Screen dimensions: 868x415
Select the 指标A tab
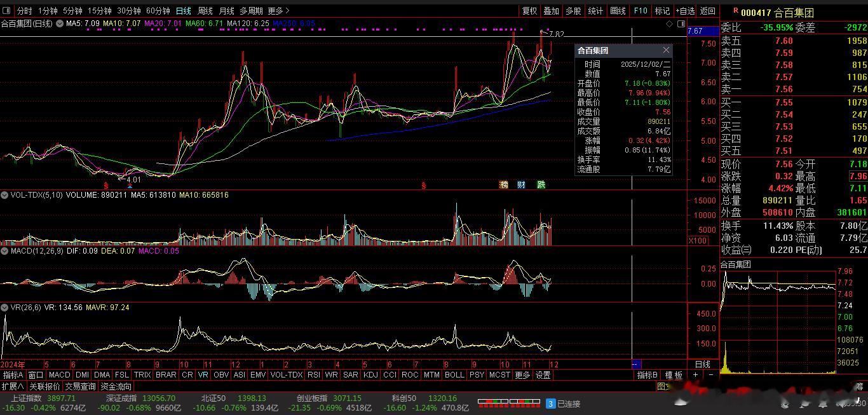(x=13, y=375)
